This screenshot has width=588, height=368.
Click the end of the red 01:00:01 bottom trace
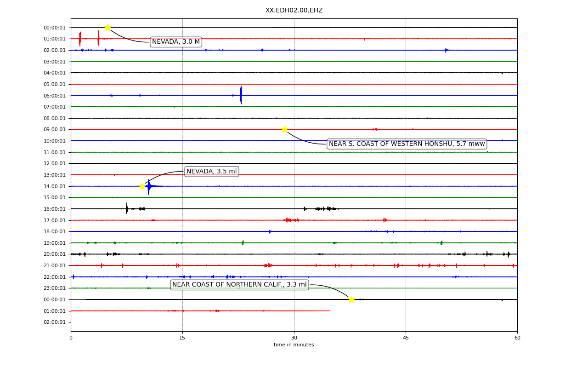330,311
